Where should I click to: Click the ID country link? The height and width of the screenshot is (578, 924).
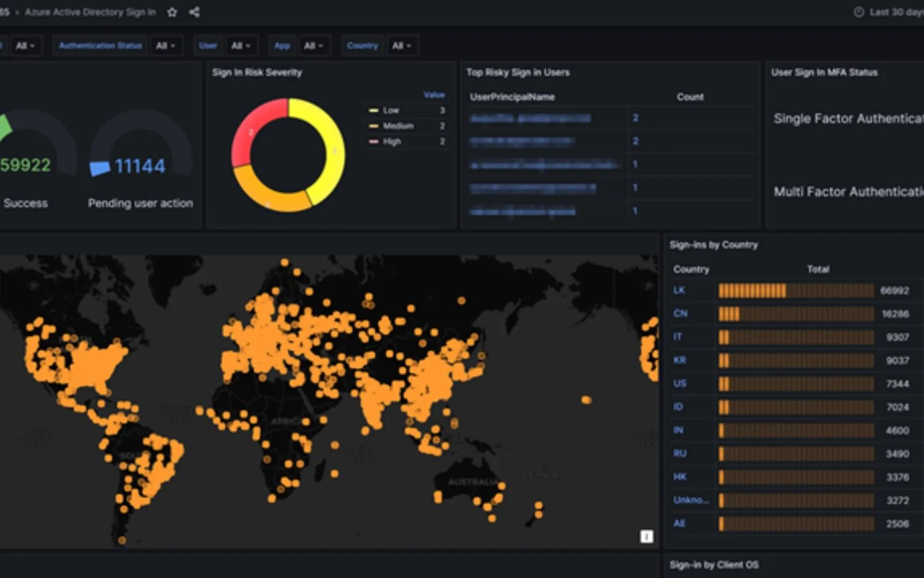click(x=678, y=407)
